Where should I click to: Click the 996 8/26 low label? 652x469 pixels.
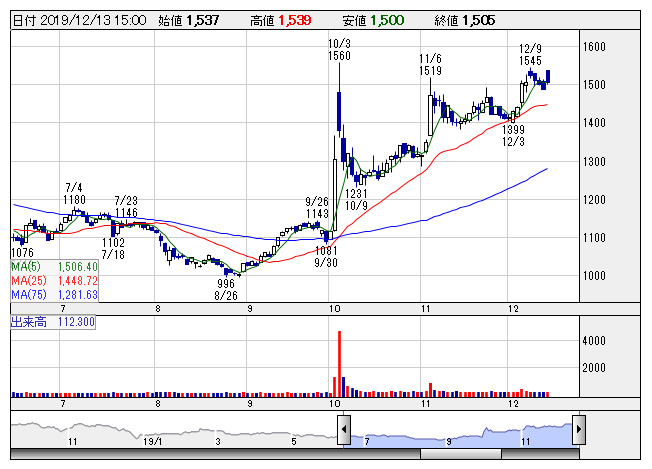pos(226,289)
